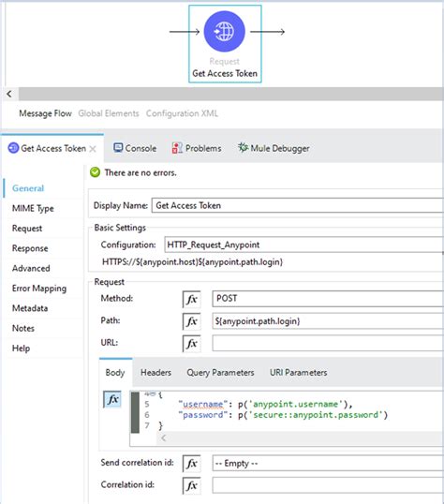
Task: Click fx icon for Correlation id
Action: [x=192, y=485]
